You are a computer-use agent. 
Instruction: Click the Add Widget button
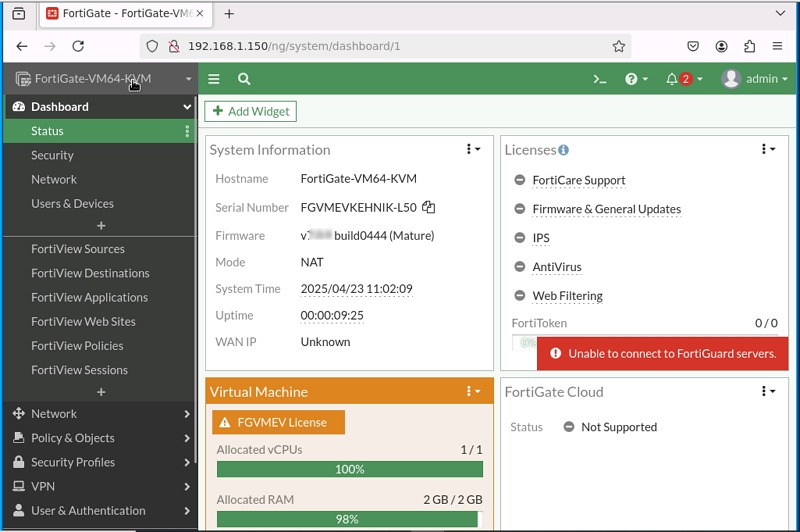tap(251, 112)
